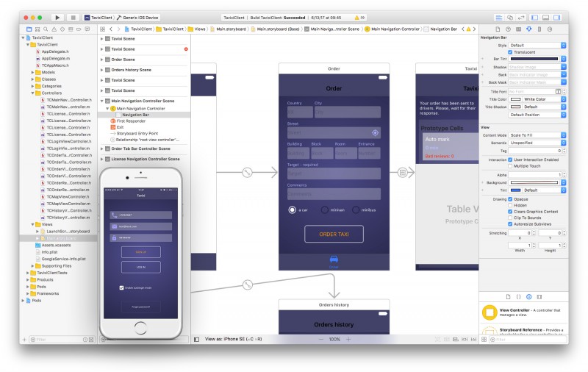Choose 'Generic iOS Device' destination
The width and height of the screenshot is (588, 372).
click(x=137, y=17)
